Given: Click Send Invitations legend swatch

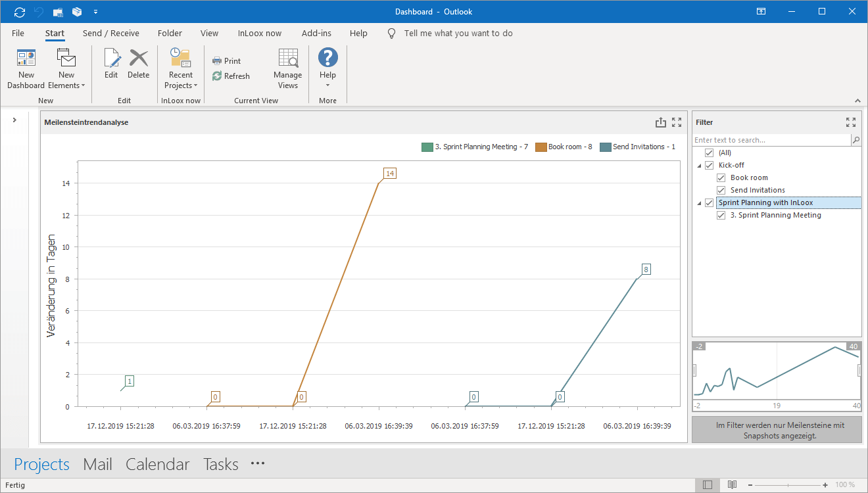Looking at the screenshot, I should (x=605, y=147).
